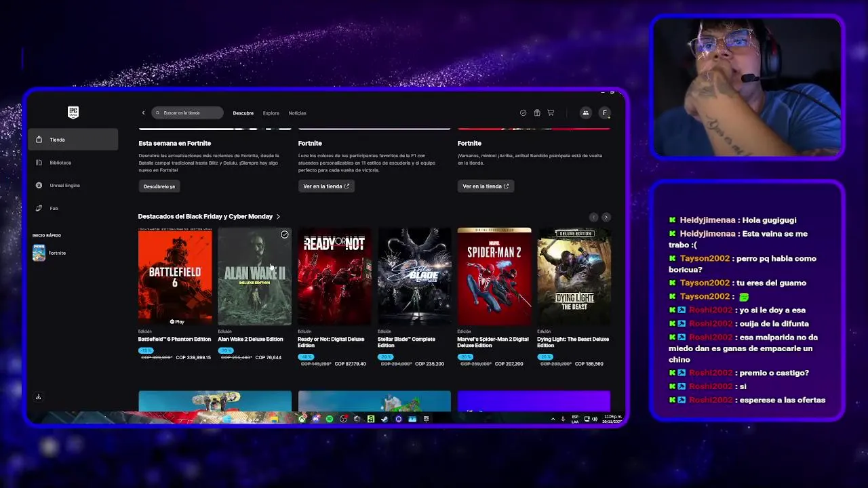
Task: Open Xbox app in the taskbar
Action: 302,419
